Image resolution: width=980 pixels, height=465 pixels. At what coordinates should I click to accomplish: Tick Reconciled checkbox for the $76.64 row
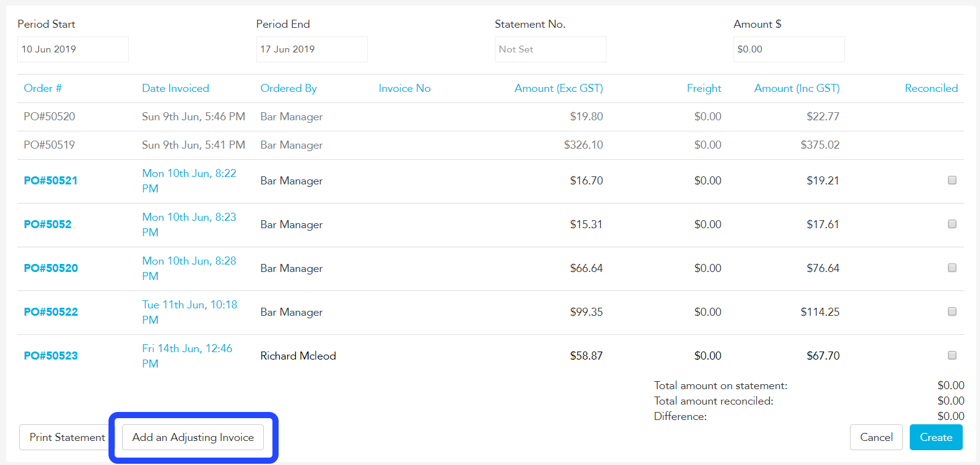(x=952, y=268)
